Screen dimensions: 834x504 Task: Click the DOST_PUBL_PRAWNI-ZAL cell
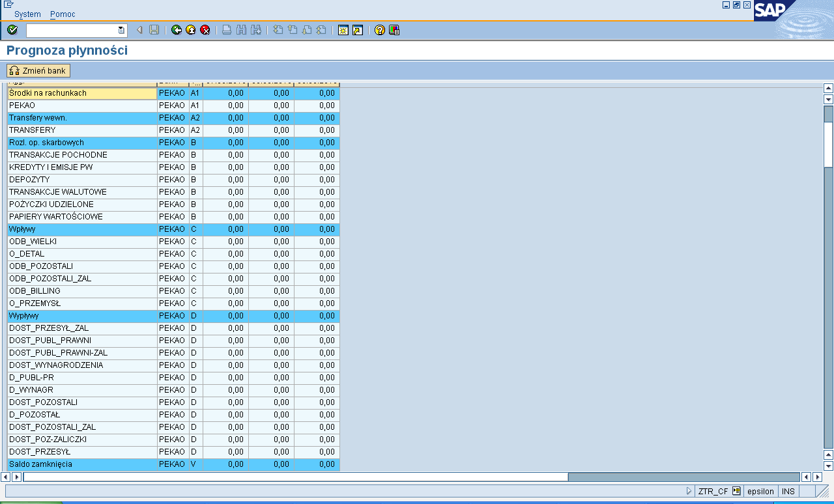[82, 353]
